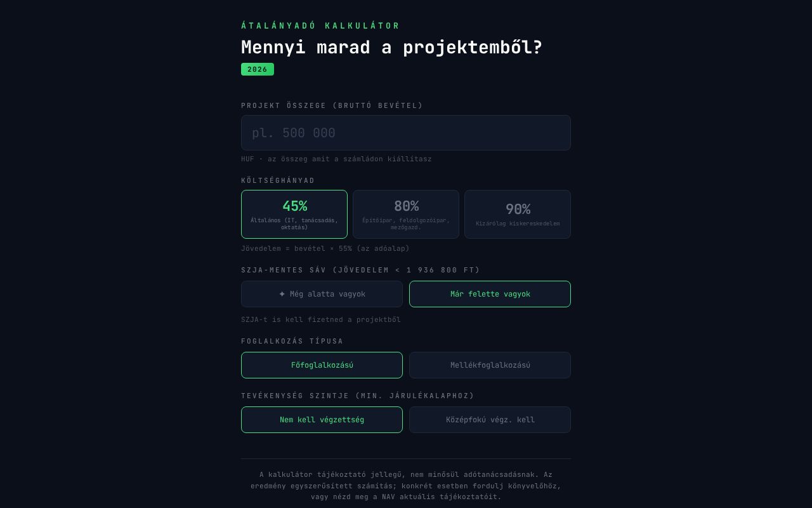Pick the 90% kiskereskedelem költséghányad card
This screenshot has height=508, width=812.
[518, 214]
